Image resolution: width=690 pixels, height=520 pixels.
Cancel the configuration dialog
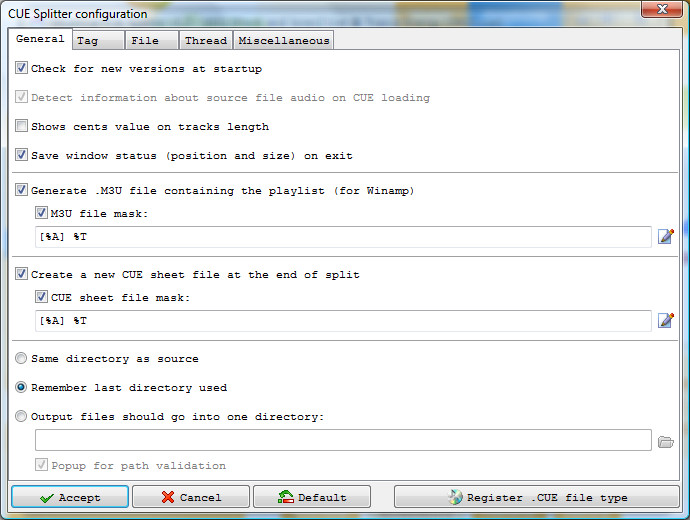[x=191, y=497]
